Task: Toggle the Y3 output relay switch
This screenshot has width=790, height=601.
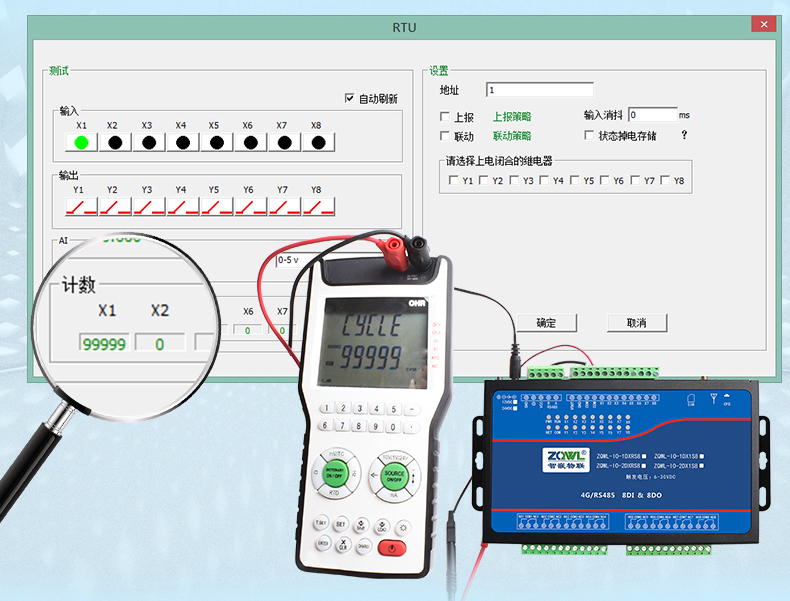Action: coord(148,206)
